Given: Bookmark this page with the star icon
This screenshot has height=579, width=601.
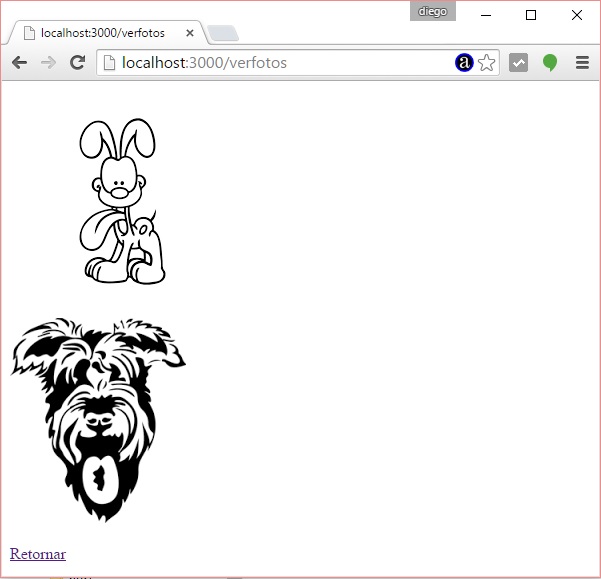Looking at the screenshot, I should click(x=487, y=63).
